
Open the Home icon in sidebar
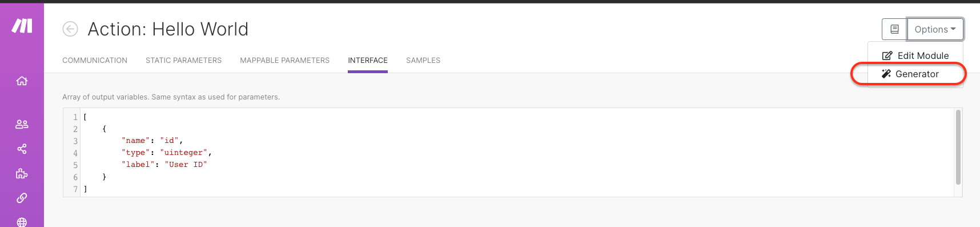click(x=22, y=81)
